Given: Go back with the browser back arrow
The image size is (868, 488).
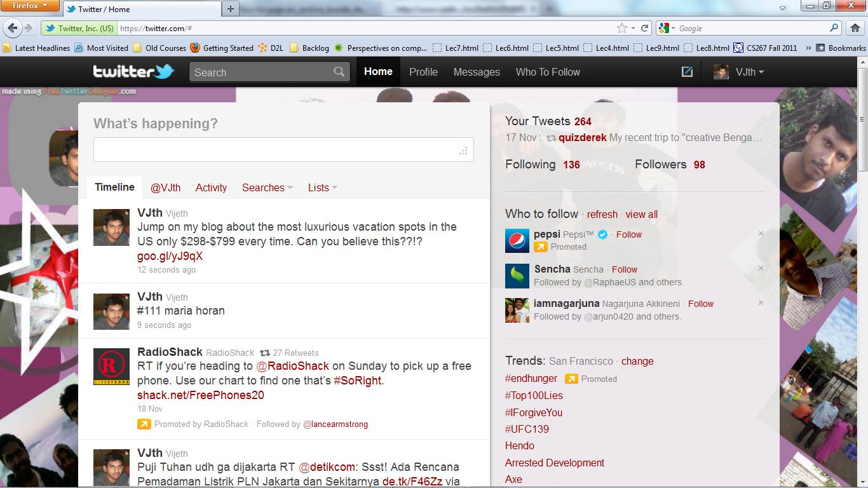Looking at the screenshot, I should click(13, 28).
